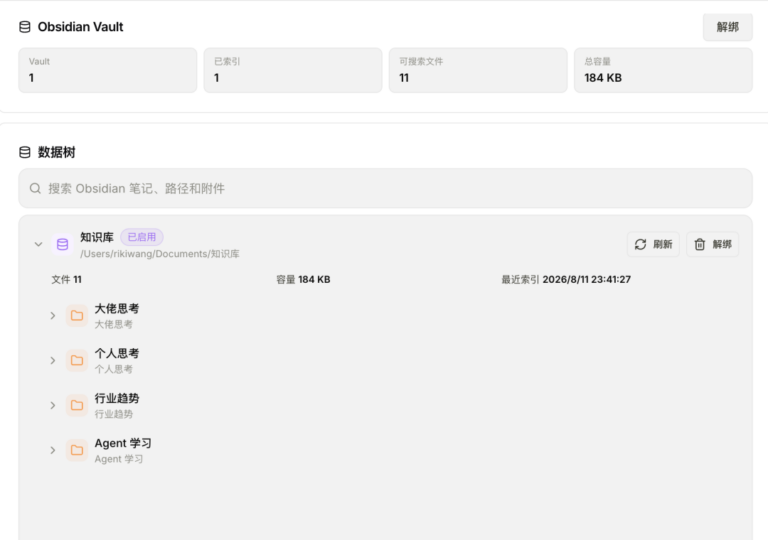Select the 已索引 stat card
Image resolution: width=768 pixels, height=540 pixels.
[293, 70]
